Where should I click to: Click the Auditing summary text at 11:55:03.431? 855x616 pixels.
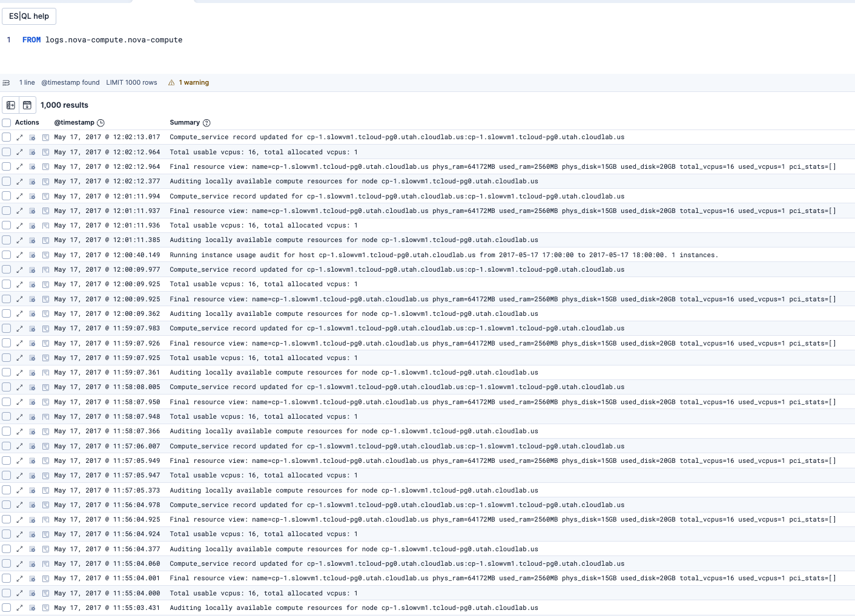(x=354, y=608)
